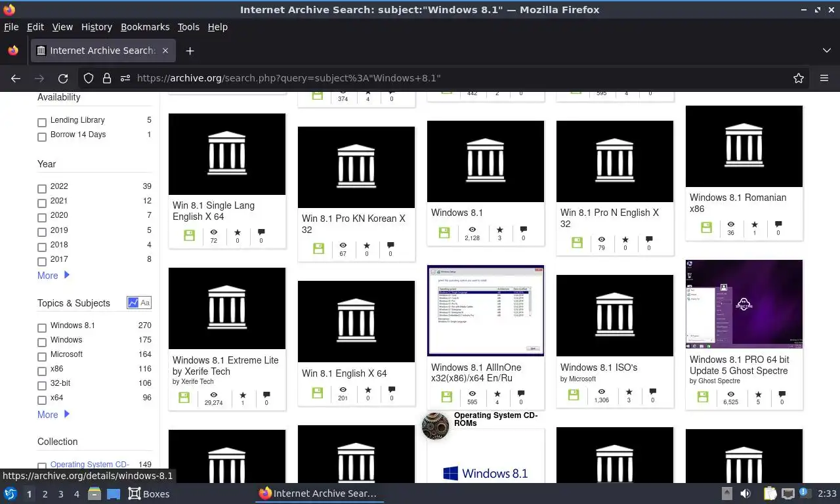The image size is (840, 504).
Task: Open the file manager icon in taskbar
Action: [x=94, y=493]
